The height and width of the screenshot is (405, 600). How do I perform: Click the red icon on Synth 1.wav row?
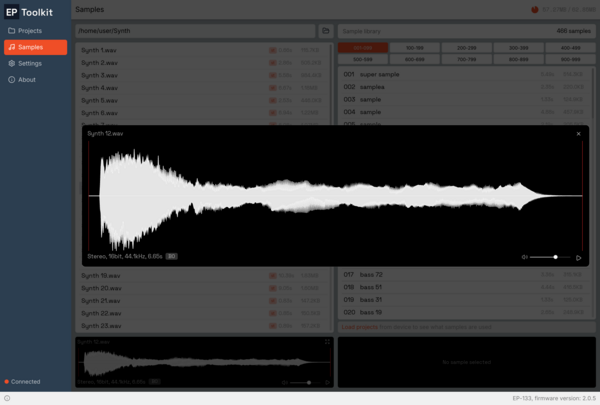click(272, 50)
